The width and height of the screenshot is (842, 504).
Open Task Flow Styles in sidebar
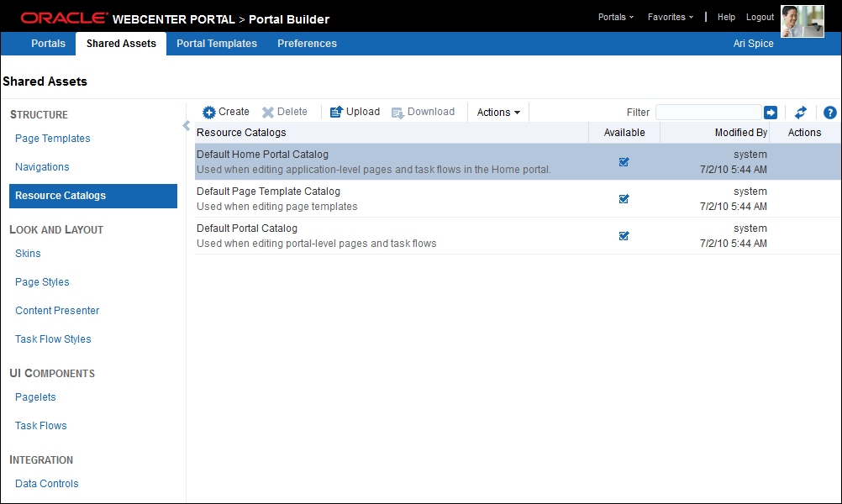[x=53, y=339]
